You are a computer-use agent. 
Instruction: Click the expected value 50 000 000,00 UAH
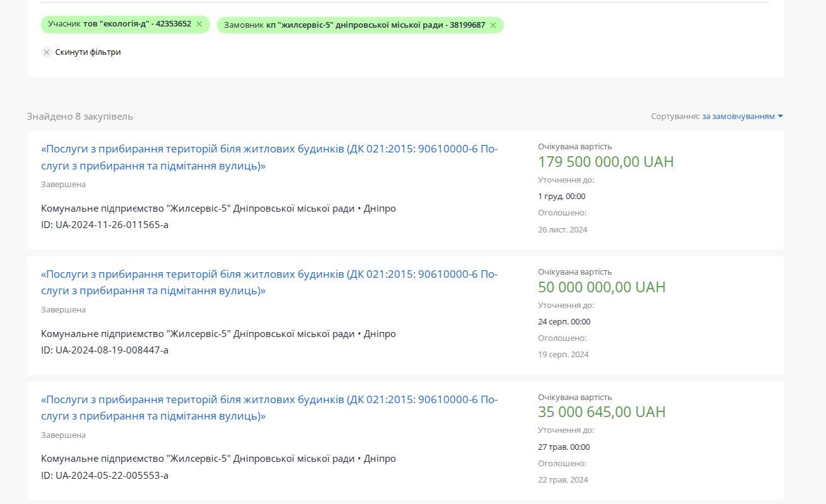tap(602, 287)
